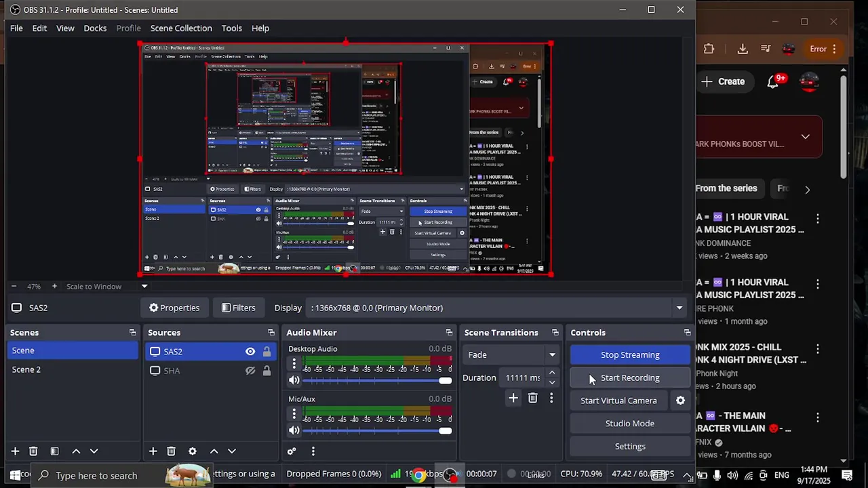
Task: Open source Properties button
Action: coord(174,308)
